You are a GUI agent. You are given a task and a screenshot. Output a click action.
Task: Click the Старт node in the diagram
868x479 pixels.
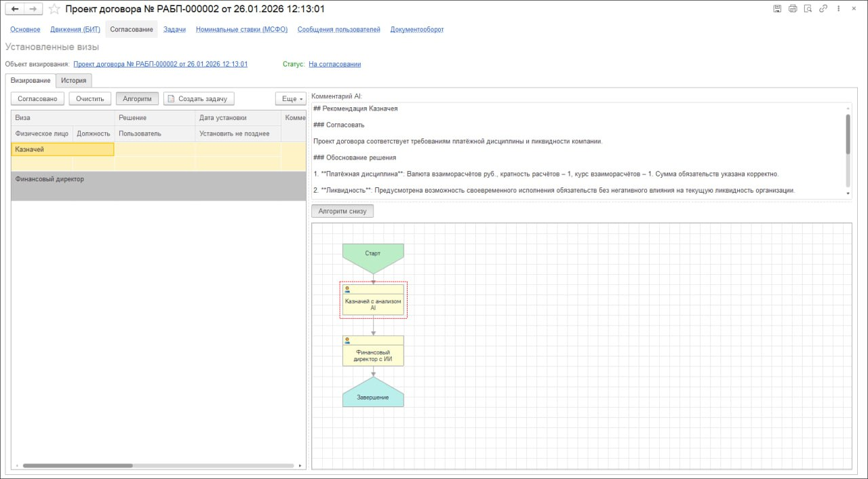point(373,259)
